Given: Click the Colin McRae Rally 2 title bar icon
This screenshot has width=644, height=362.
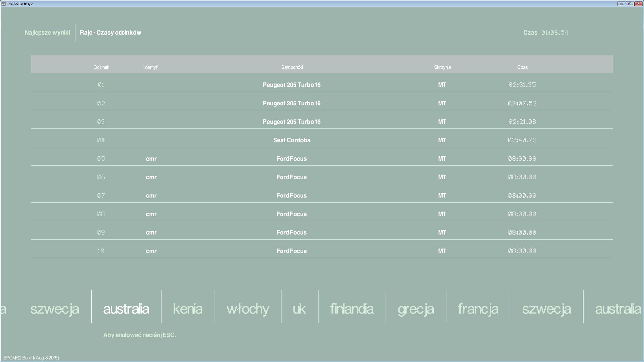Looking at the screenshot, I should click(3, 4).
